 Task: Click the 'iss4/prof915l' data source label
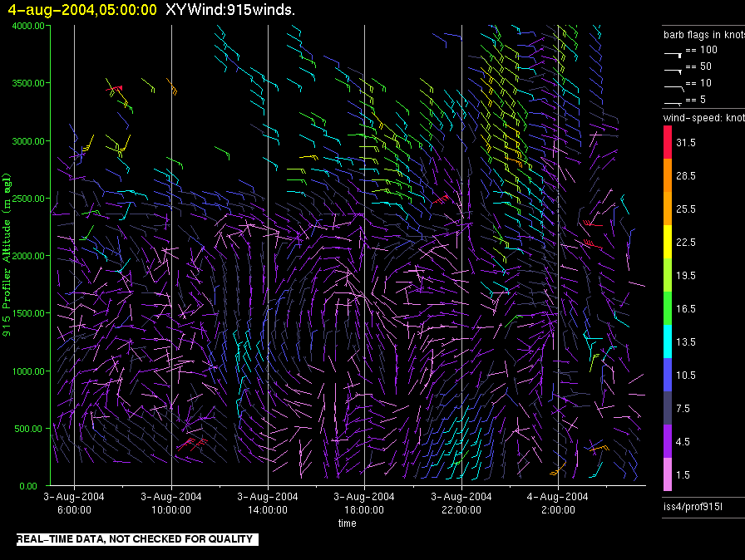[x=693, y=507]
